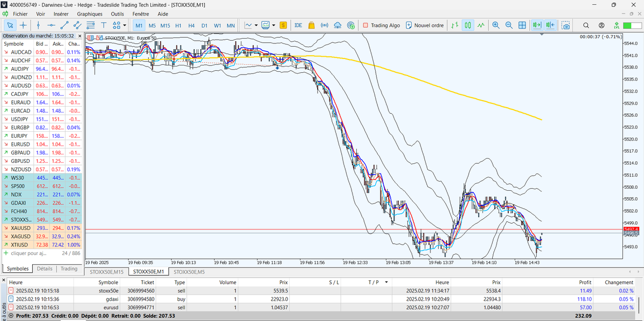Image resolution: width=644 pixels, height=321 pixels.
Task: Select the text label tool
Action: click(104, 25)
